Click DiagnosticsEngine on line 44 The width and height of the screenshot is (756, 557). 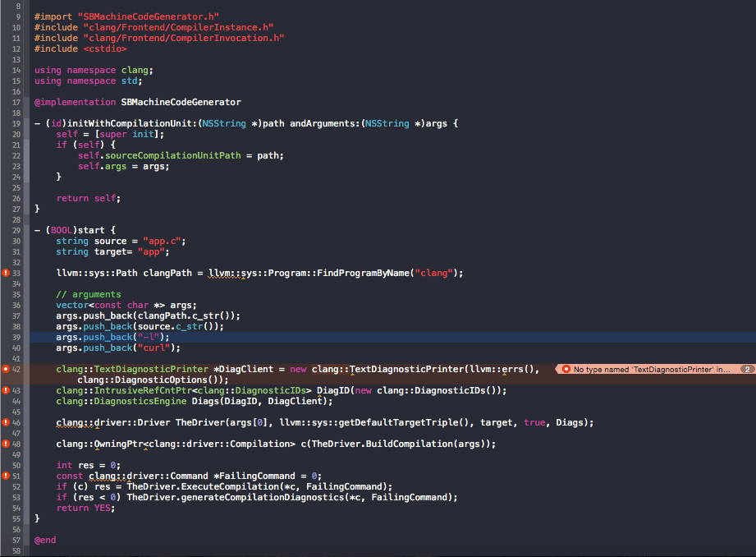(x=140, y=401)
